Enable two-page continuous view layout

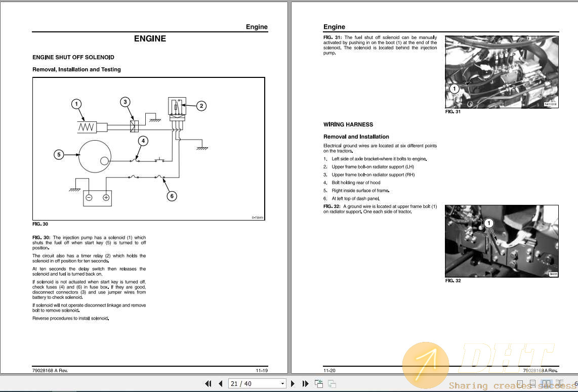coord(559,384)
